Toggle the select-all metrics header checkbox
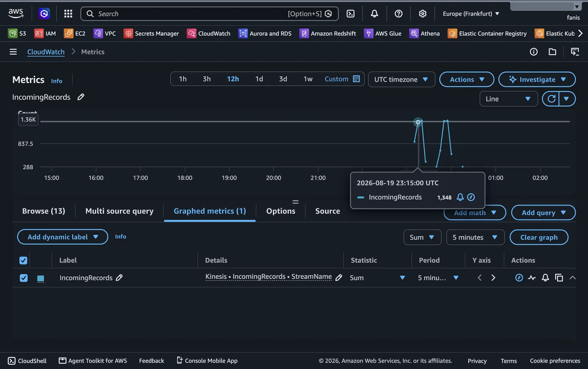588x369 pixels. pyautogui.click(x=24, y=261)
